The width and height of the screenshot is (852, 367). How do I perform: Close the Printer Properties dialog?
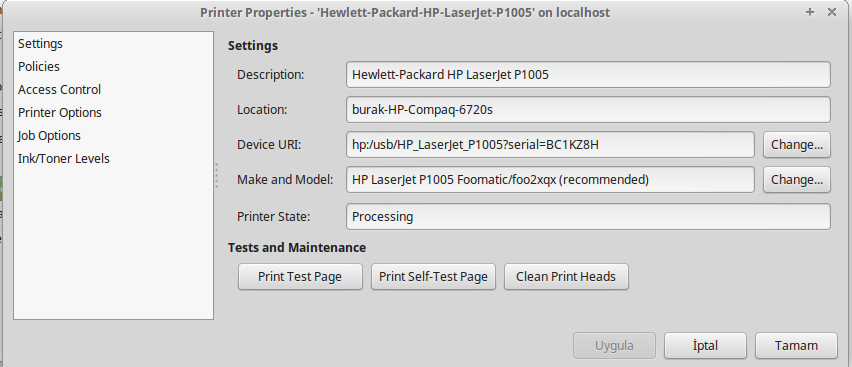click(832, 12)
